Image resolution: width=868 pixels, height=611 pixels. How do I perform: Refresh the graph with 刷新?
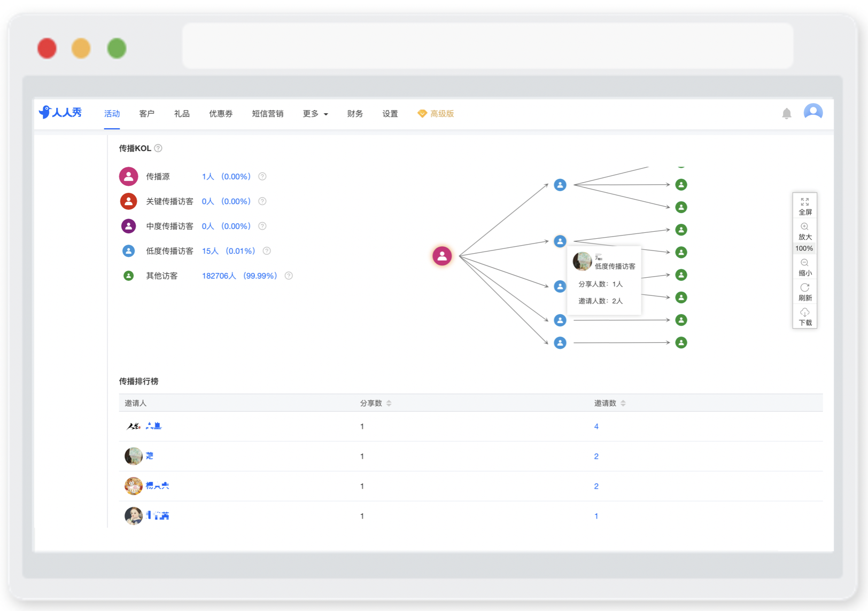(x=805, y=292)
